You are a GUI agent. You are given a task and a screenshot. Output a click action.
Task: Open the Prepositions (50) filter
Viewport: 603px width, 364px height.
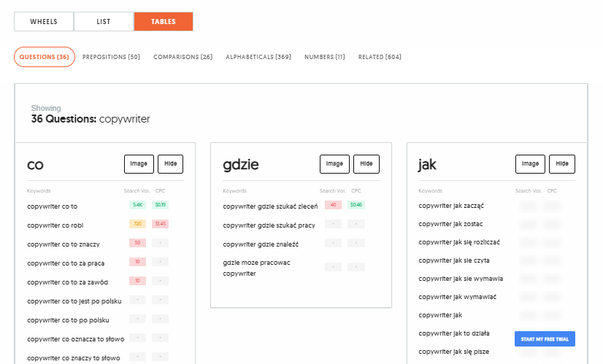pyautogui.click(x=111, y=57)
